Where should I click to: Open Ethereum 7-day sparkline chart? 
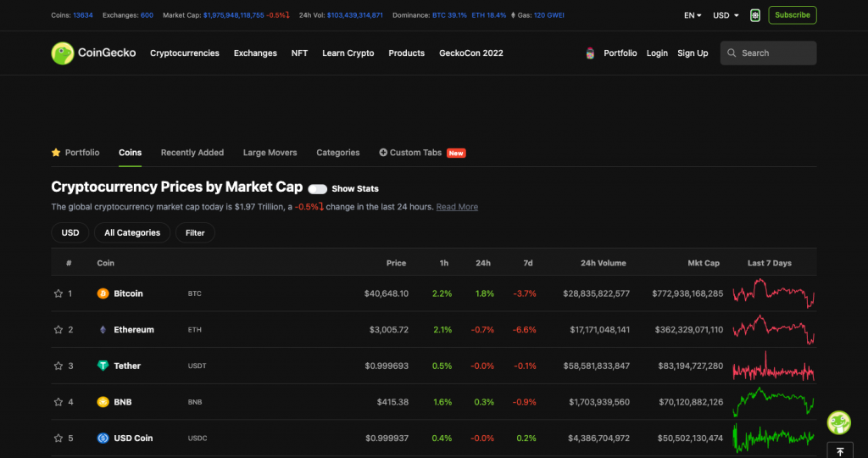pos(773,330)
